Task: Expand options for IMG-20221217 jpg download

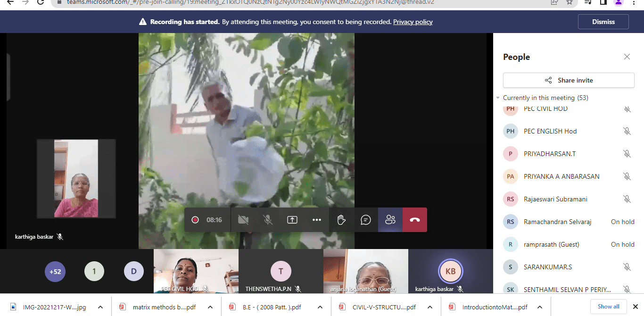Action: coord(100,307)
